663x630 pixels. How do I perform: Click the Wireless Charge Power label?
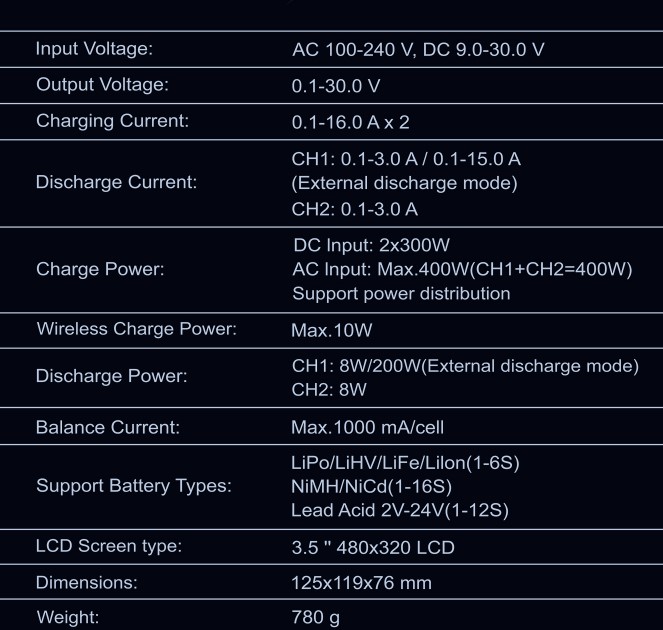(136, 329)
